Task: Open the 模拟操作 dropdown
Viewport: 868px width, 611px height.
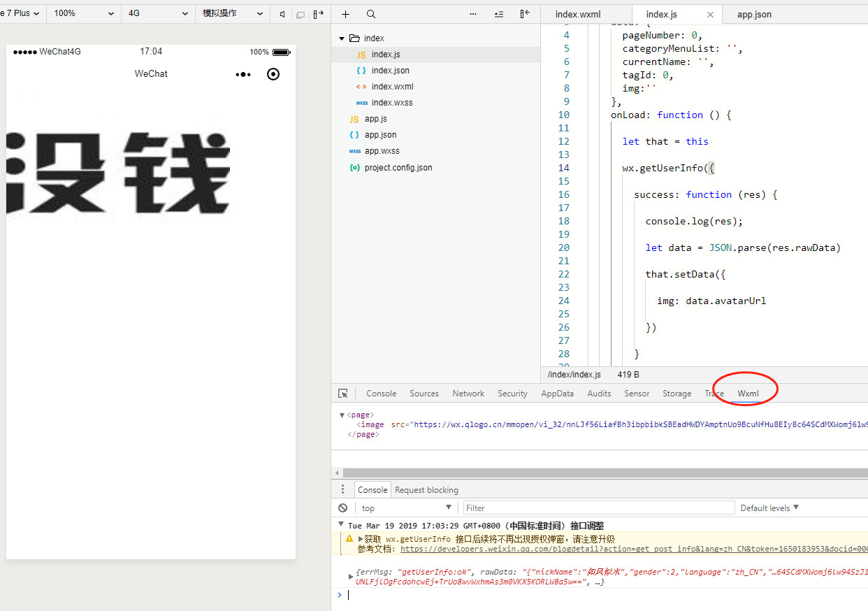Action: (233, 13)
